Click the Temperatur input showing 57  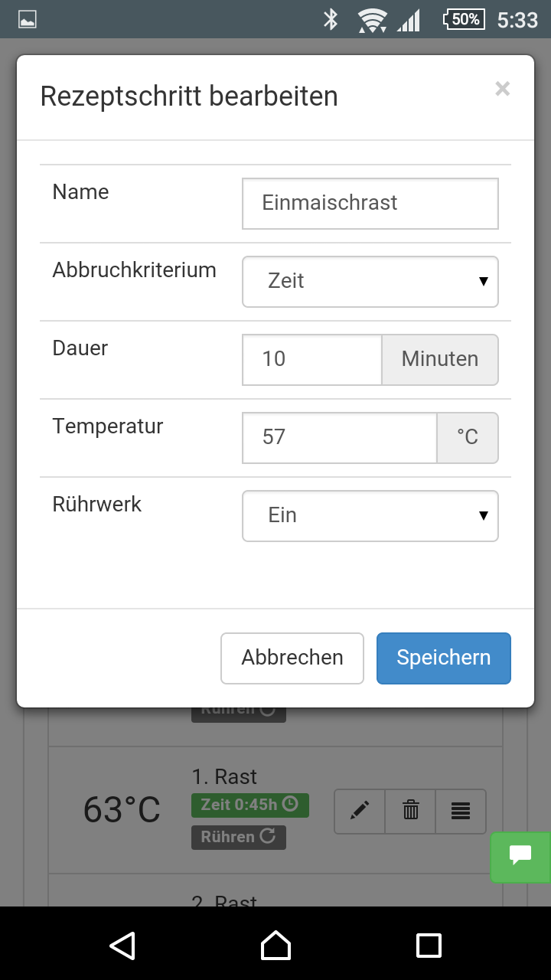coord(340,437)
